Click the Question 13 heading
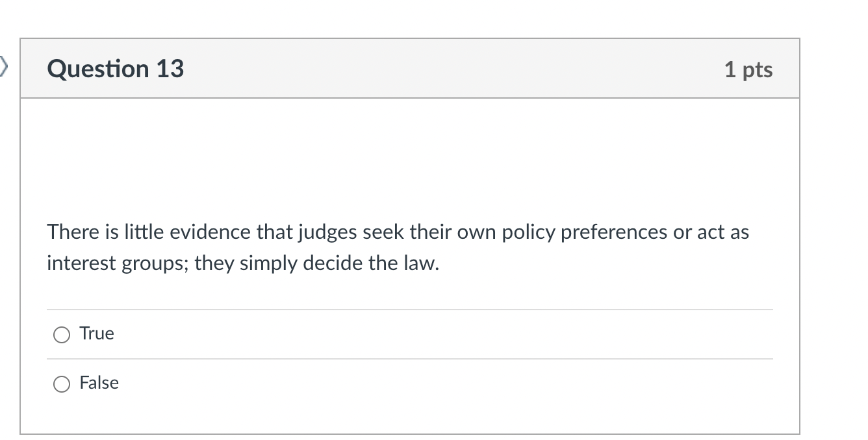868x440 pixels. click(115, 68)
